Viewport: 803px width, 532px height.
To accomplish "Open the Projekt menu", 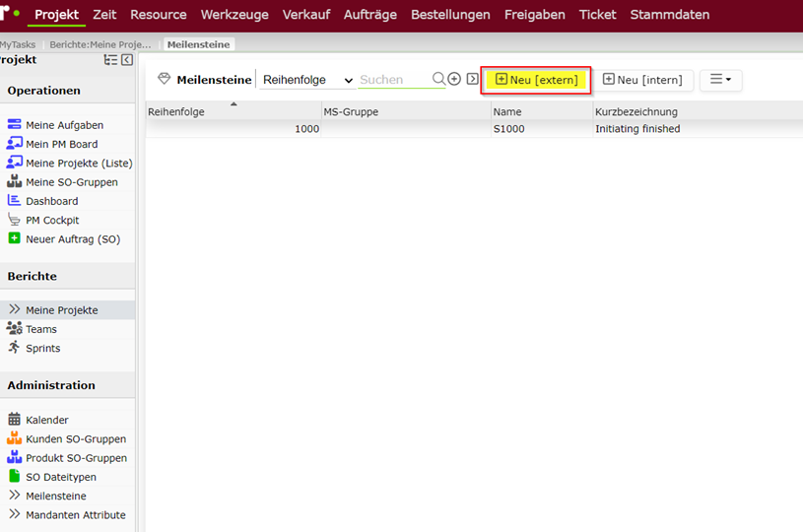I will 57,15.
